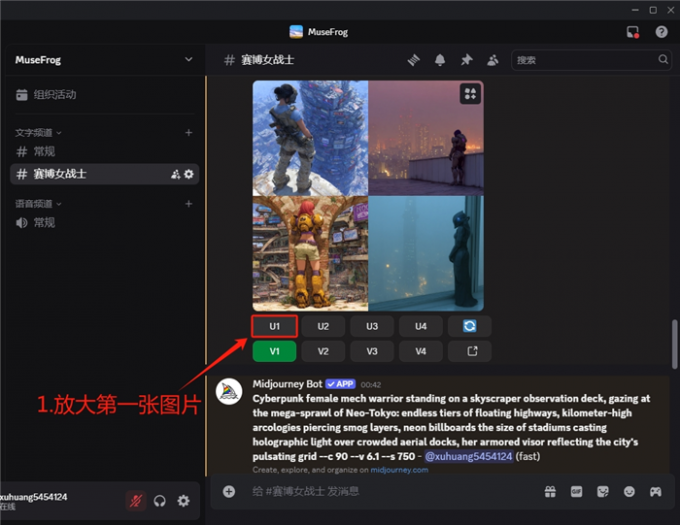Click the plus attachment button

[x=229, y=491]
